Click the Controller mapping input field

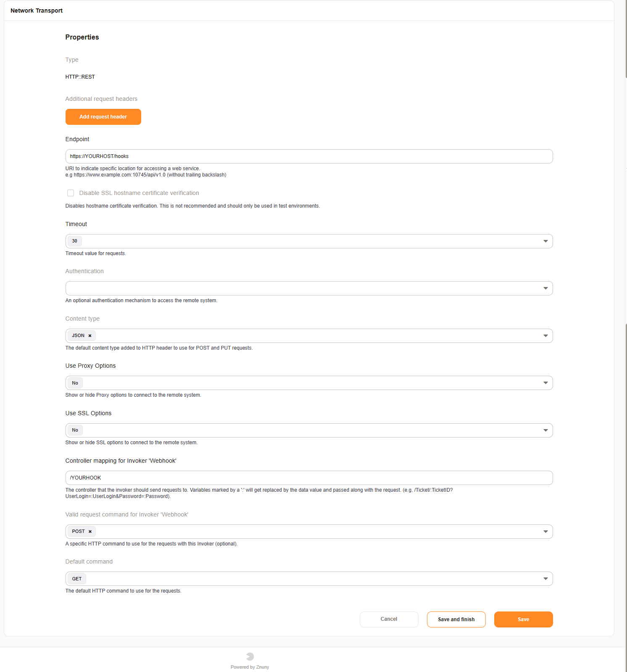pos(309,478)
